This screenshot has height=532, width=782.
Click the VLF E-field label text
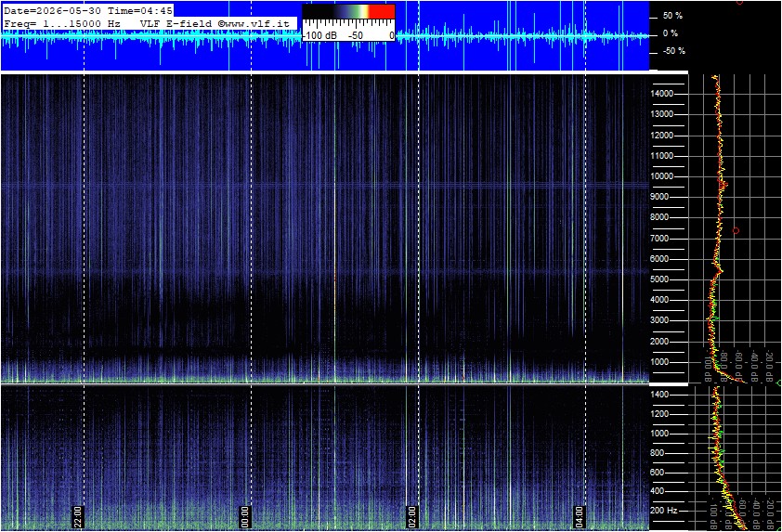click(x=176, y=23)
